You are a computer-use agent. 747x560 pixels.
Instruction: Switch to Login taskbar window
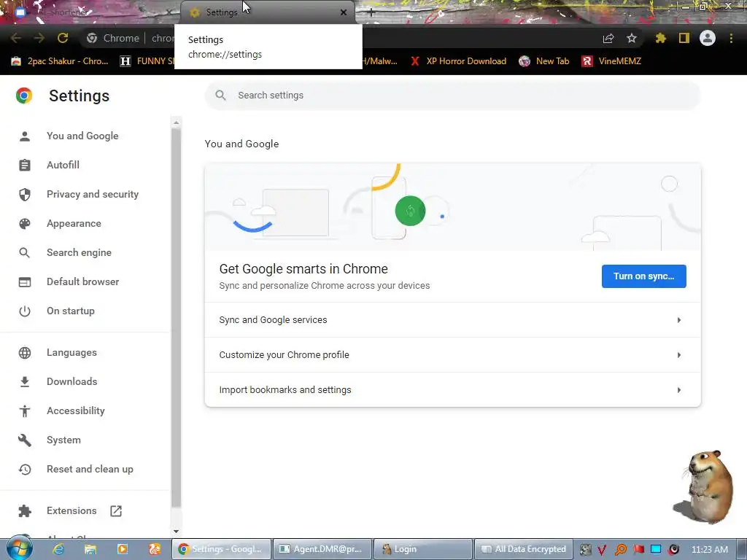tap(424, 549)
